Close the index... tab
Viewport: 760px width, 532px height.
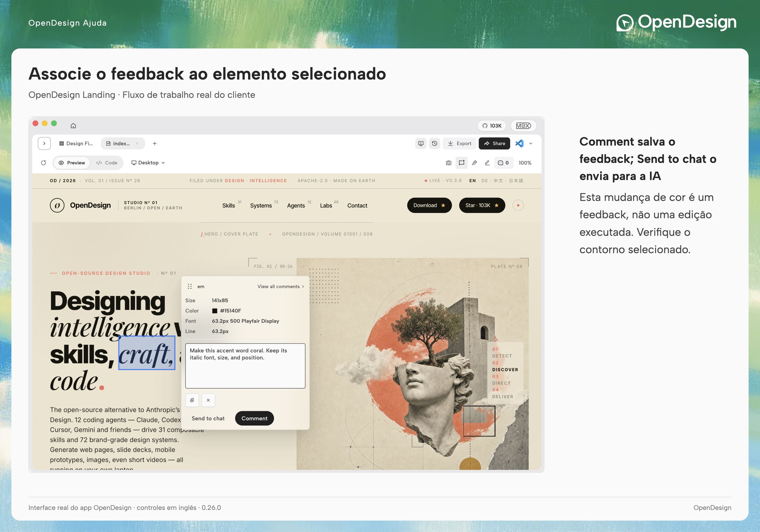click(137, 143)
